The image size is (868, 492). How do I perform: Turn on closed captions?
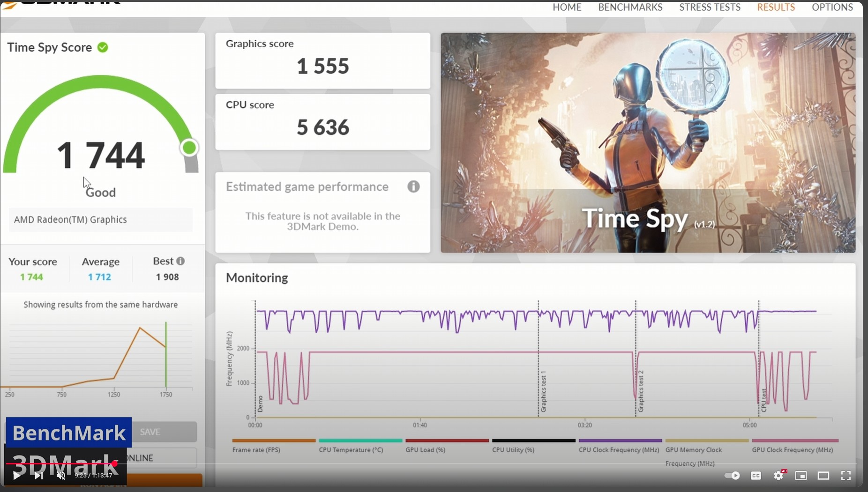[756, 476]
